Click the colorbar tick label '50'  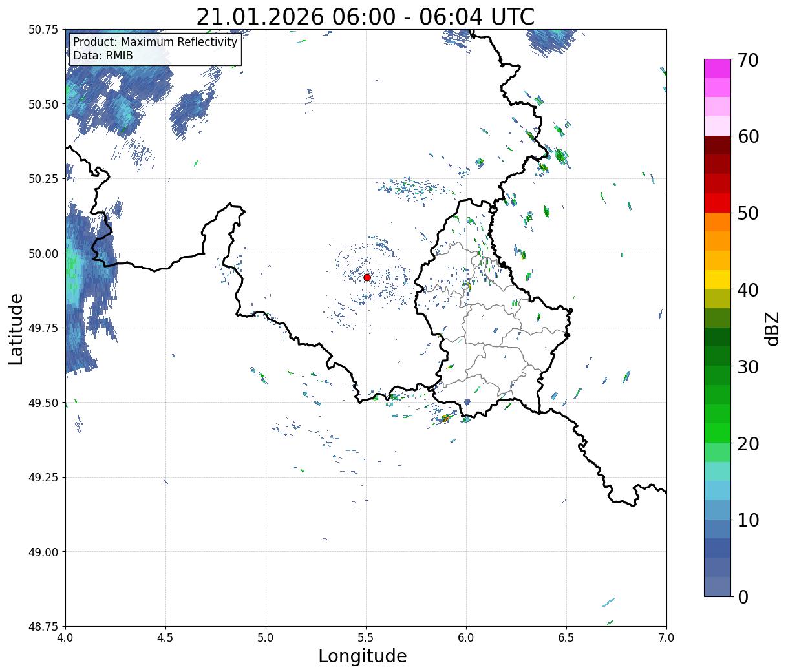pos(748,213)
